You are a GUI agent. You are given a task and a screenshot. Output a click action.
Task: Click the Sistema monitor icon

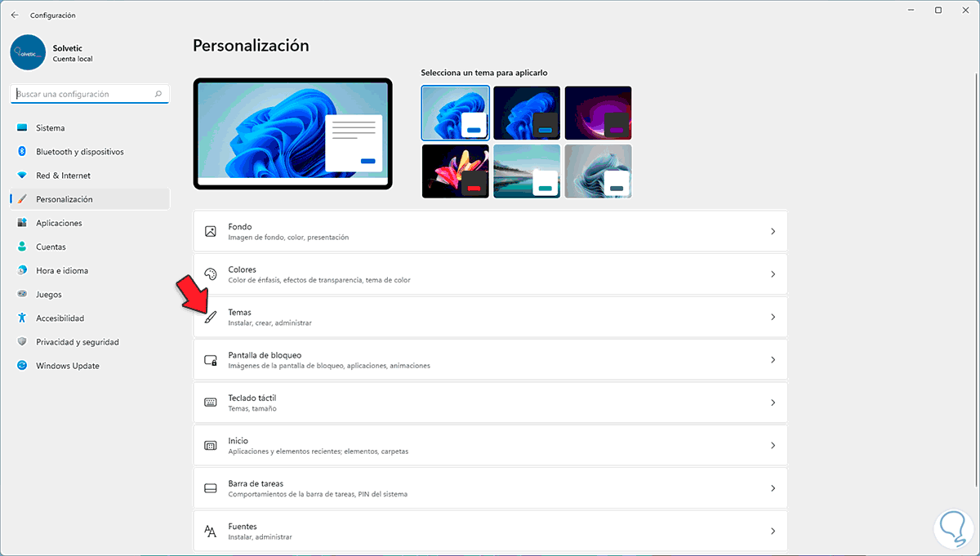22,128
